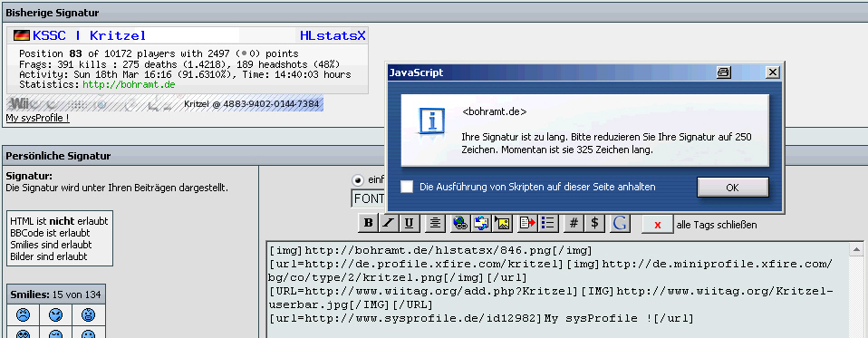This screenshot has height=338, width=868.
Task: Click 'Smilies: 15 von 134' header
Action: 55,295
